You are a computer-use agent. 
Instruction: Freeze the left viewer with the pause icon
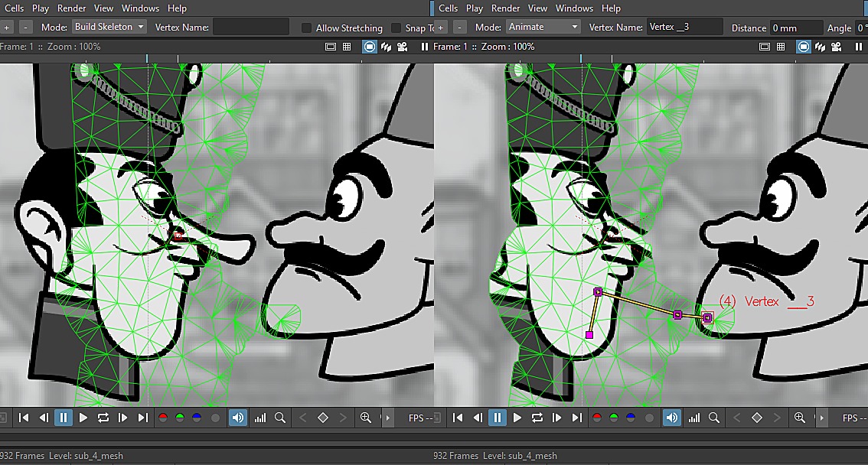pyautogui.click(x=425, y=47)
